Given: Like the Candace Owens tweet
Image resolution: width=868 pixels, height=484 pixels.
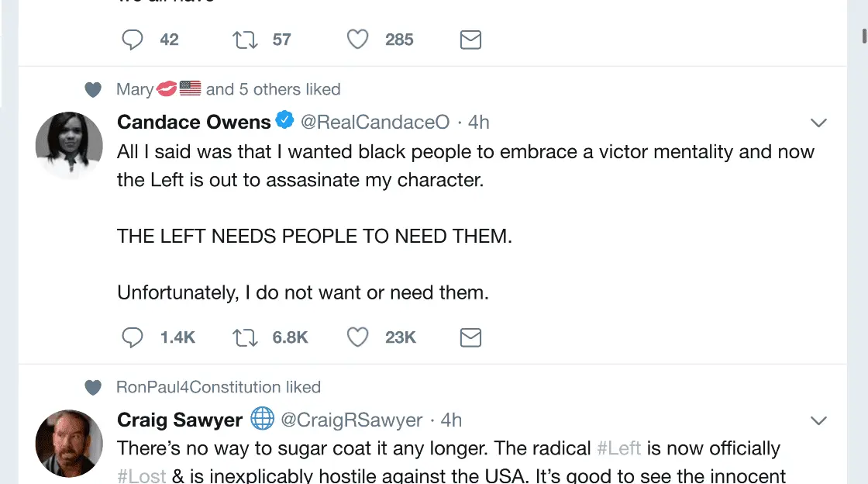Looking at the screenshot, I should 357,337.
